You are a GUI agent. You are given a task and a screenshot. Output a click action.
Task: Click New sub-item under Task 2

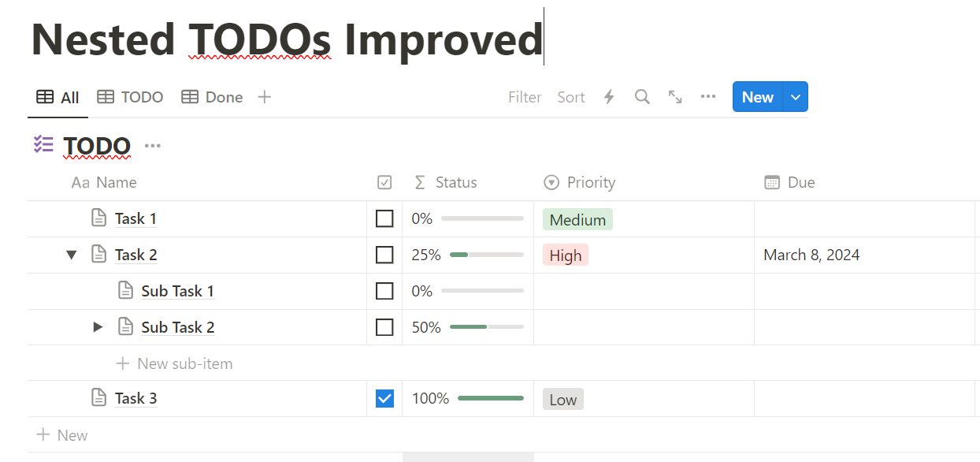pyautogui.click(x=174, y=363)
